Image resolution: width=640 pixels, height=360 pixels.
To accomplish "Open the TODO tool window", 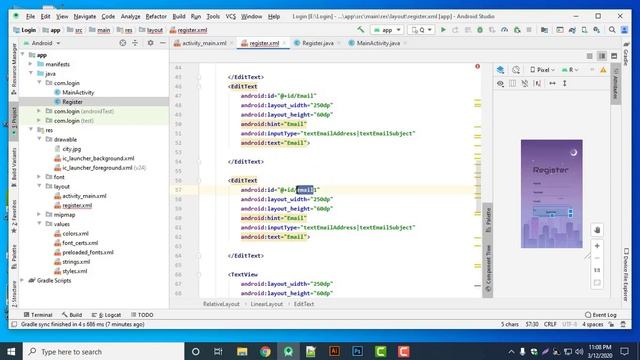I will (x=142, y=315).
